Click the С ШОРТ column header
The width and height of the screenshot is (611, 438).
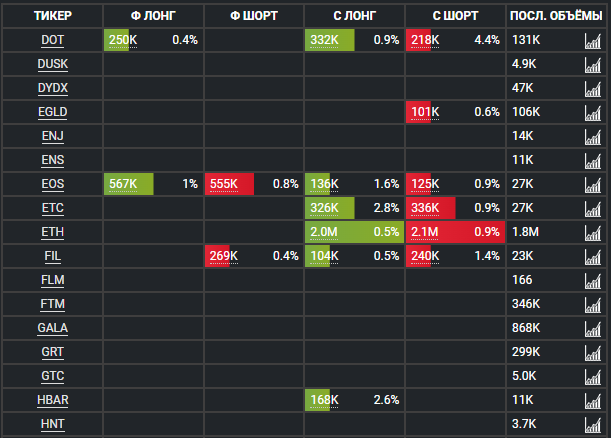pyautogui.click(x=455, y=15)
